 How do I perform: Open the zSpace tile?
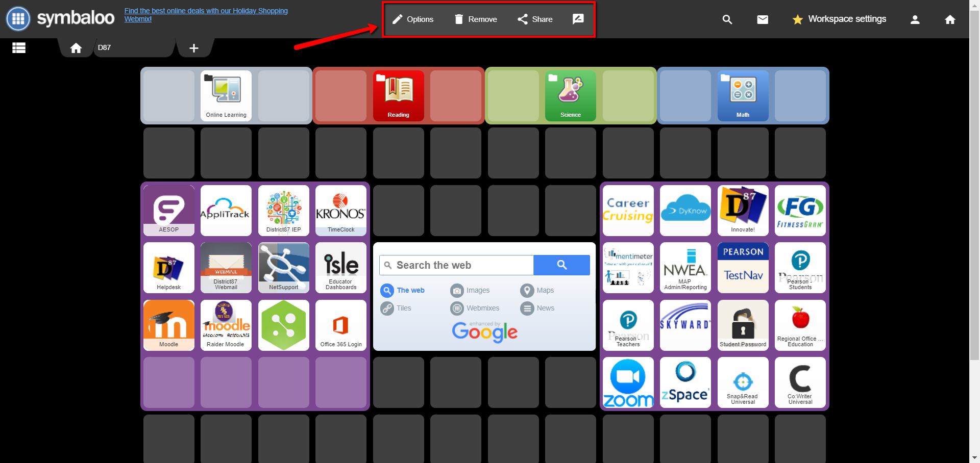(x=685, y=382)
